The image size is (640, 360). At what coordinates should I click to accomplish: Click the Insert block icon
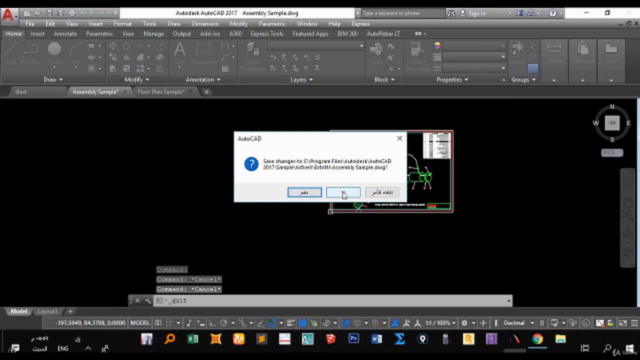[376, 53]
